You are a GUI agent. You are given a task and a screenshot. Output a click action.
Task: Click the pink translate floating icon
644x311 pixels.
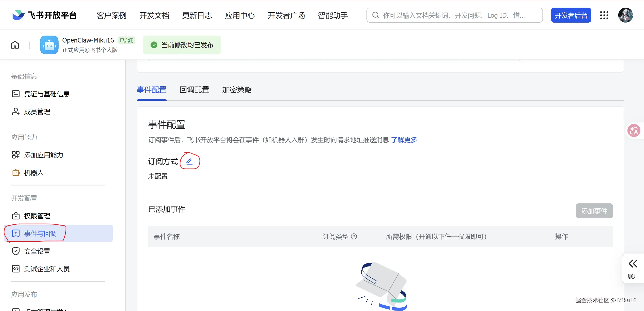tap(634, 130)
